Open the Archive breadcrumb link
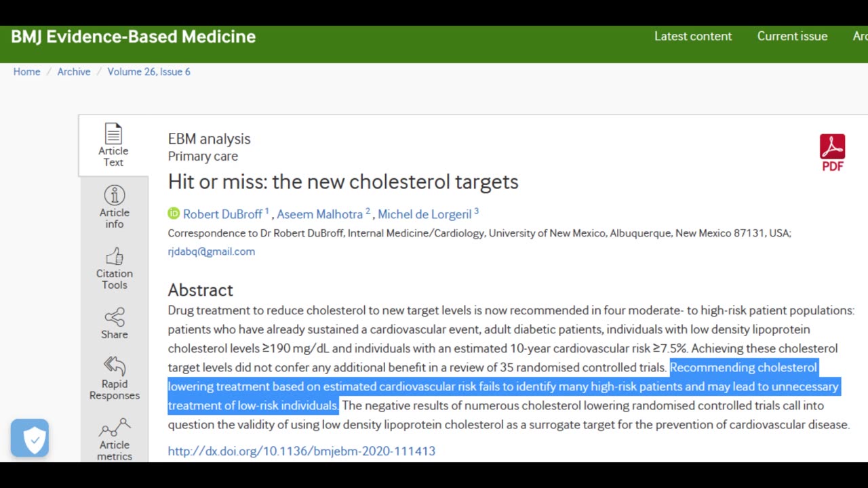The height and width of the screenshot is (488, 868). point(74,72)
